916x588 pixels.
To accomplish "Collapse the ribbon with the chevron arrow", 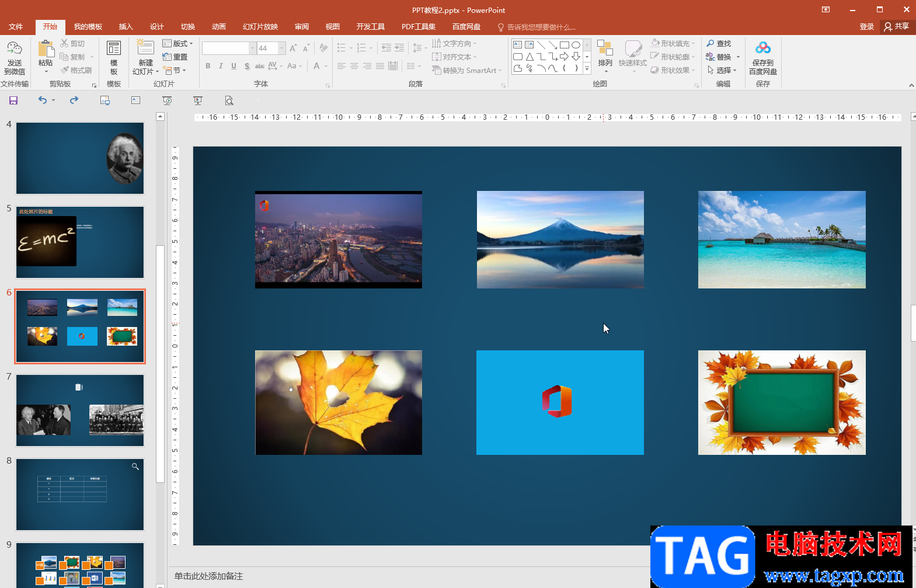I will (x=911, y=85).
